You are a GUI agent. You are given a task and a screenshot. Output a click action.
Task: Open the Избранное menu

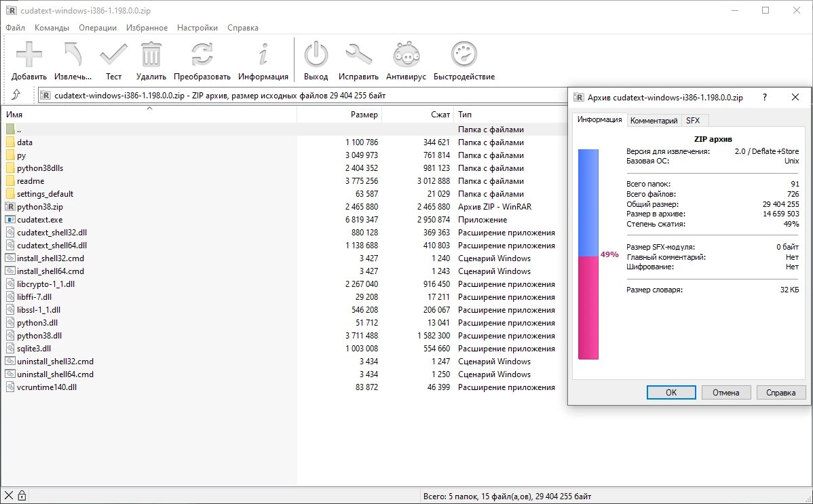147,28
